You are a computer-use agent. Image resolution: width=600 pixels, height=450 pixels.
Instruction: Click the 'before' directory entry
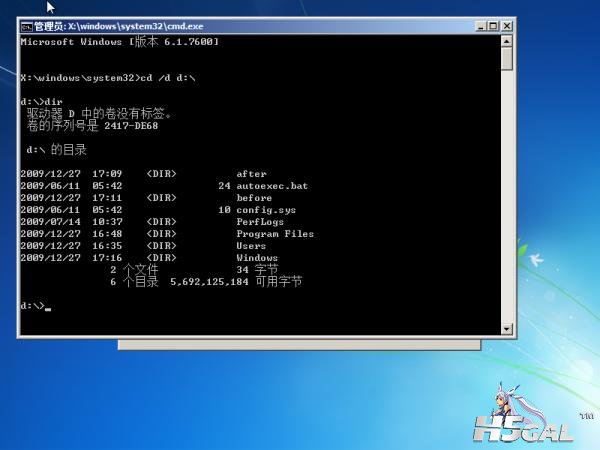point(254,198)
